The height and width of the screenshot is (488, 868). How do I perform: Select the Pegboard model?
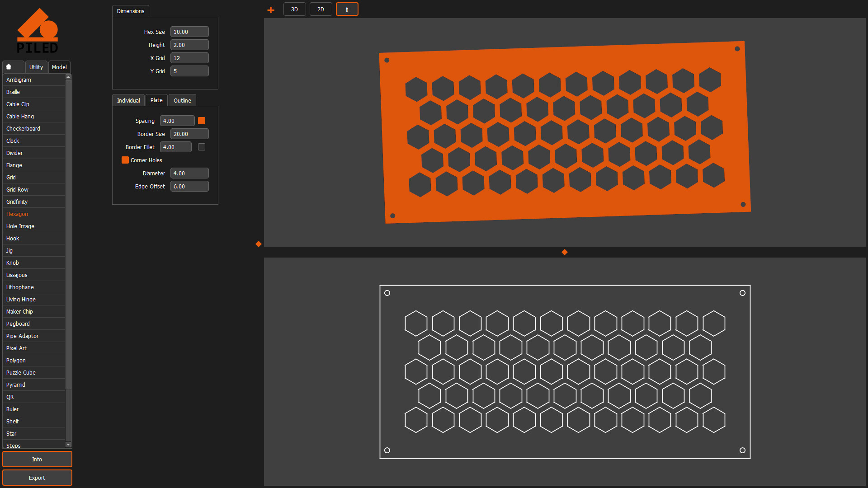click(x=18, y=324)
